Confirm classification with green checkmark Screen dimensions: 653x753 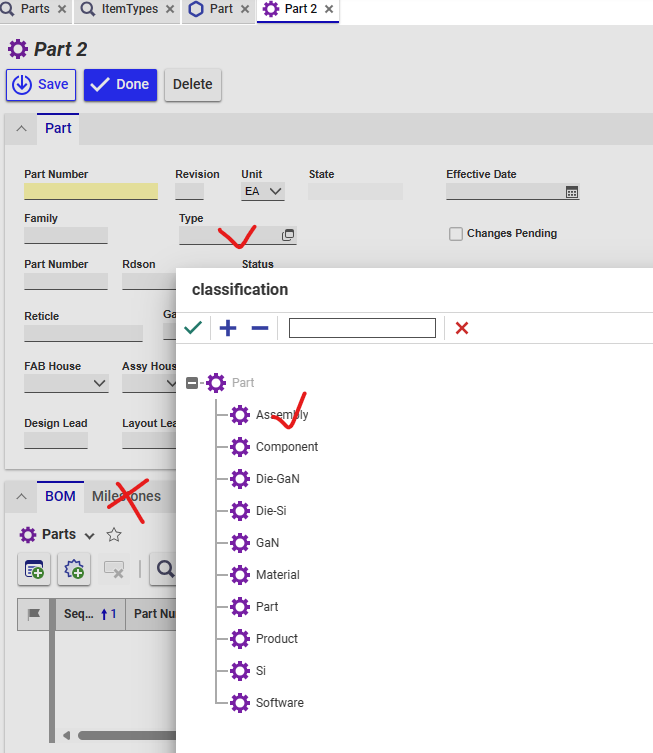click(193, 328)
